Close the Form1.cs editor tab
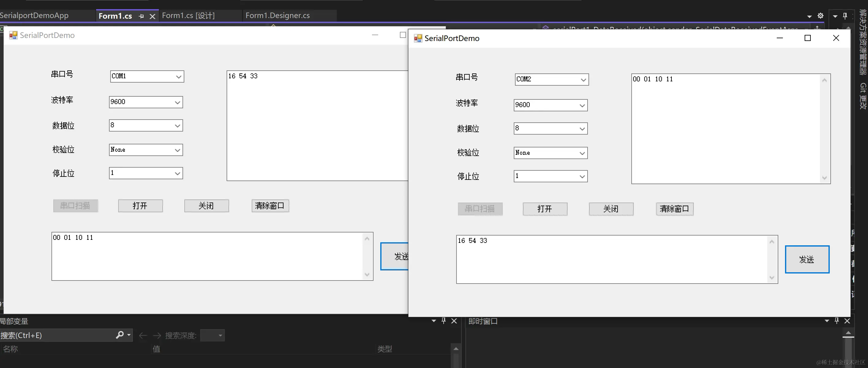Image resolution: width=868 pixels, height=368 pixels. pos(152,16)
